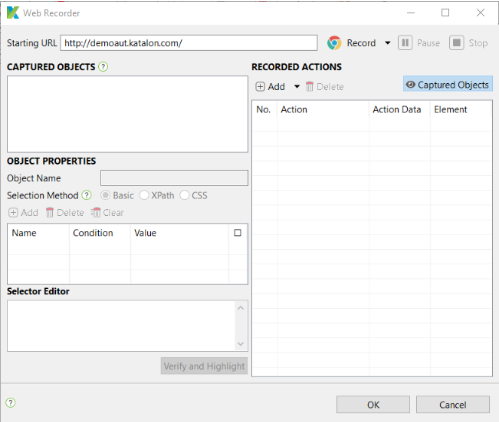Screen dimensions: 499x422
Task: Add a new object property
Action: (23, 213)
